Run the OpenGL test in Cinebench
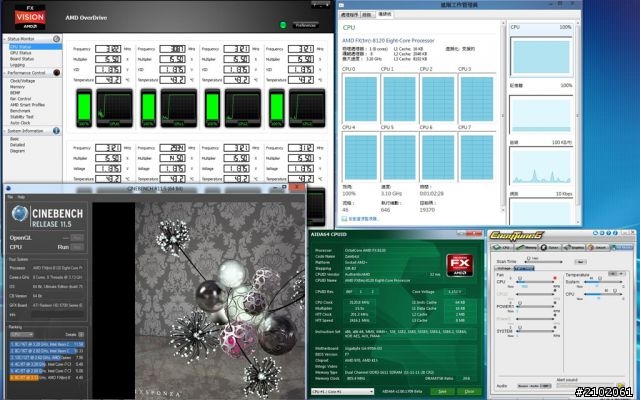 [x=77, y=238]
